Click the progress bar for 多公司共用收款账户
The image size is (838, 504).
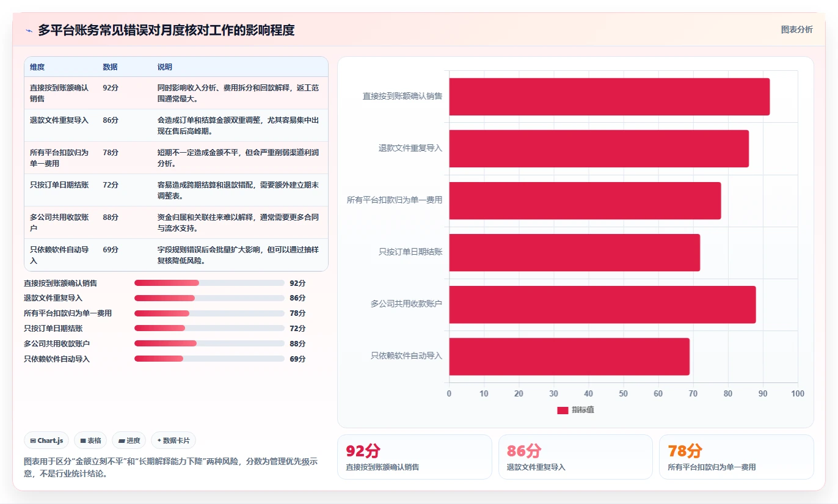click(209, 344)
